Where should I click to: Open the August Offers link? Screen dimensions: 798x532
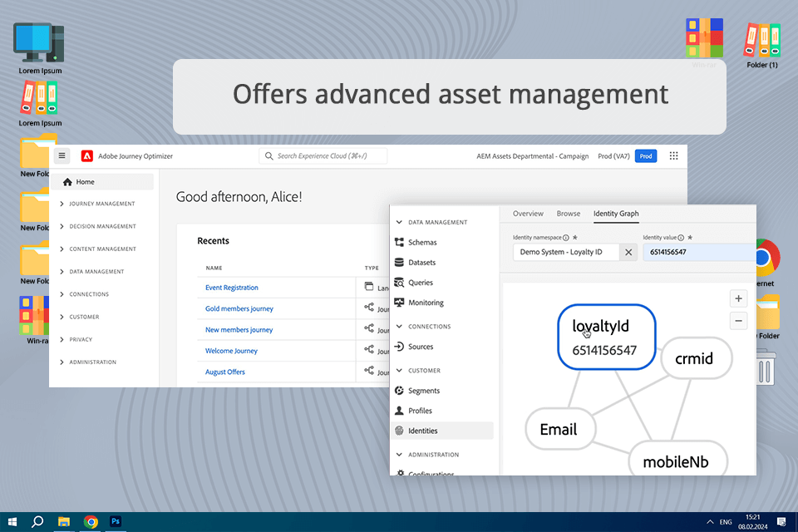pos(225,372)
